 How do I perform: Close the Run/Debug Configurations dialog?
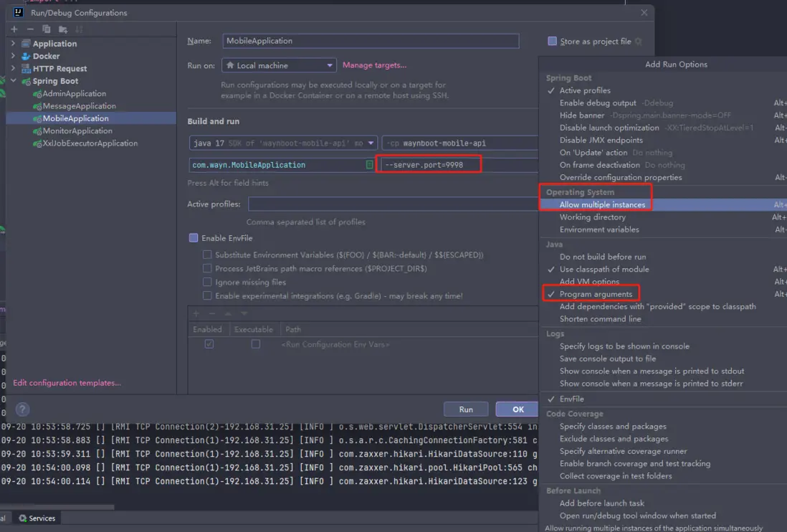click(x=644, y=13)
